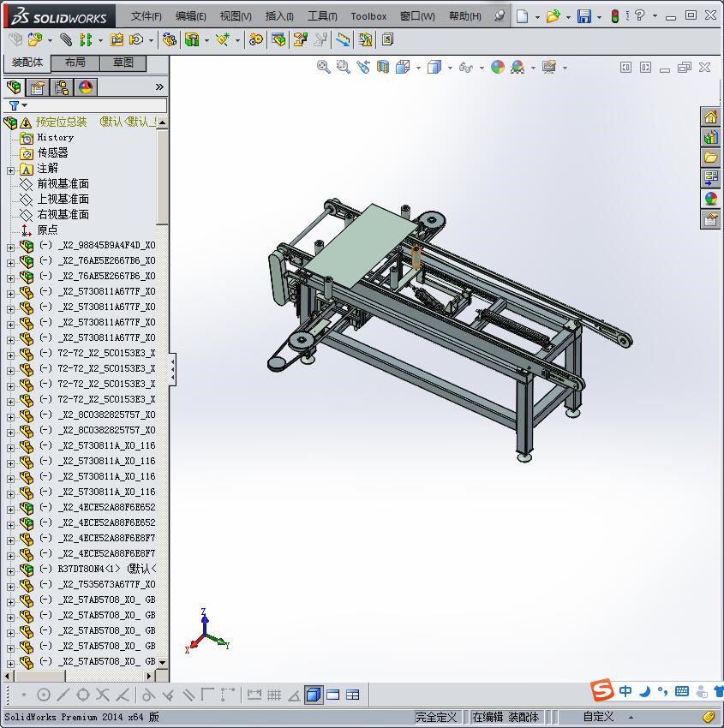
Task: Toggle the shaded with edges display button
Action: [314, 695]
